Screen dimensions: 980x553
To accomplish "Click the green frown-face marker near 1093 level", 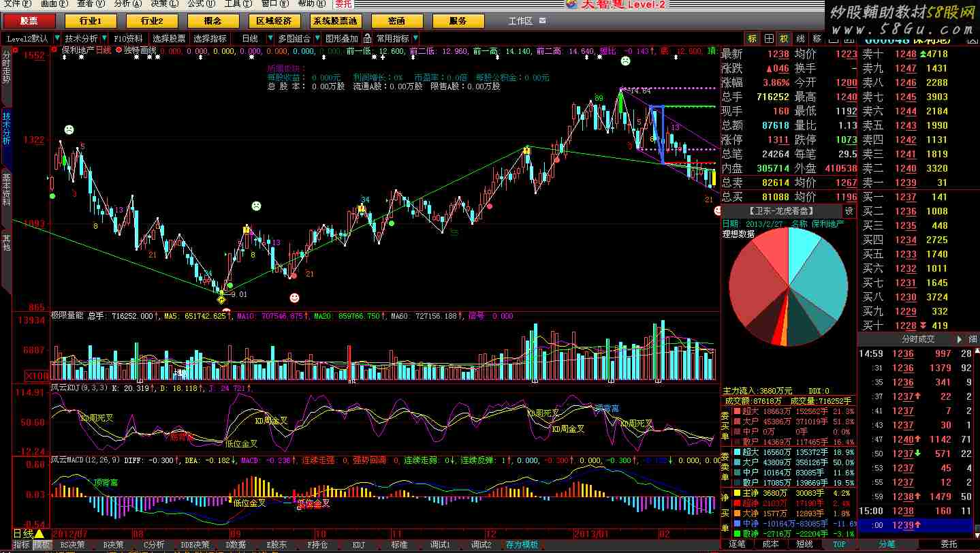I will (x=256, y=205).
